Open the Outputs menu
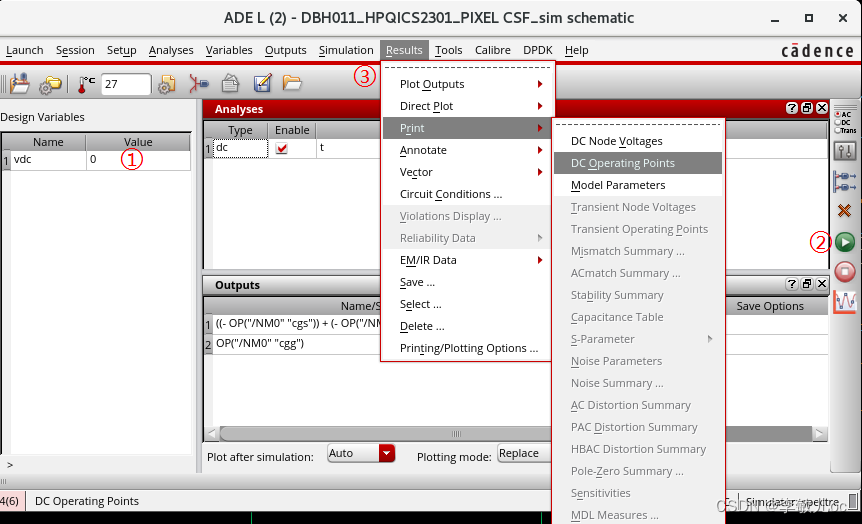The image size is (862, 524). 285,50
